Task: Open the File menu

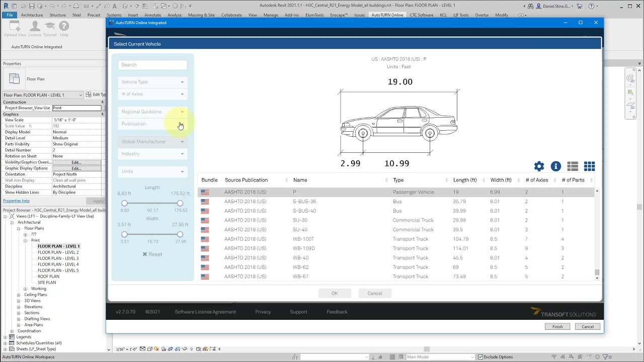Action: (10, 15)
